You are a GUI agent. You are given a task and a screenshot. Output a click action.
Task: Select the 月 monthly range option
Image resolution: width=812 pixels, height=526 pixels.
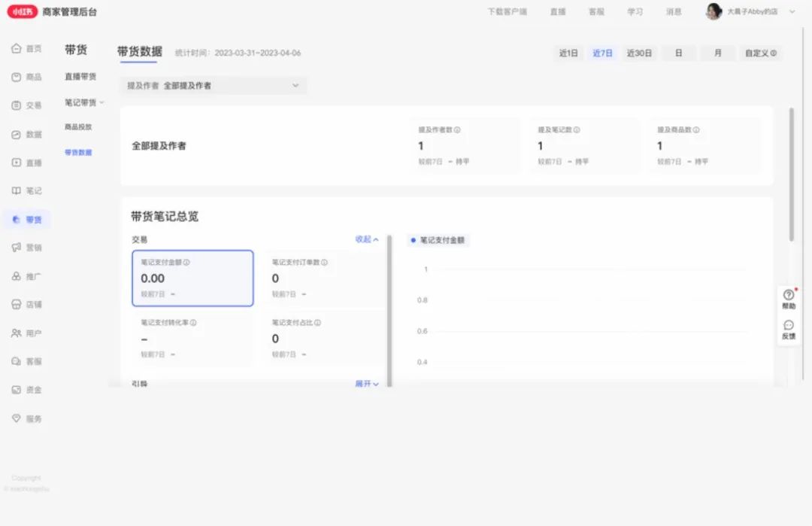(717, 53)
